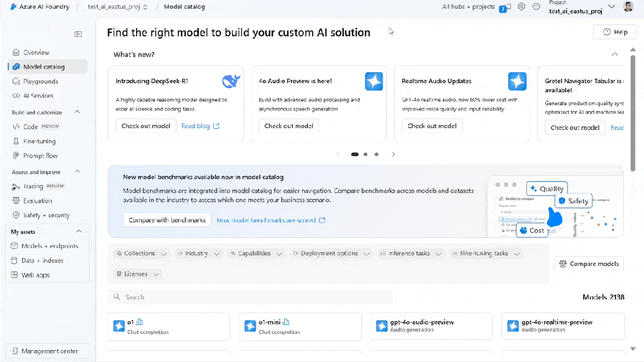Navigate to Fine-tuning in the sidebar
The image size is (644, 362).
[39, 141]
